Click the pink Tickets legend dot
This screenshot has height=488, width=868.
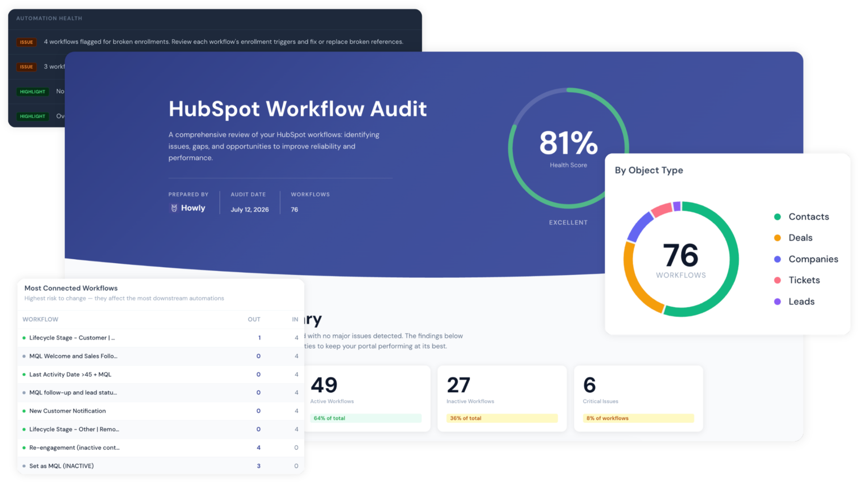click(777, 280)
